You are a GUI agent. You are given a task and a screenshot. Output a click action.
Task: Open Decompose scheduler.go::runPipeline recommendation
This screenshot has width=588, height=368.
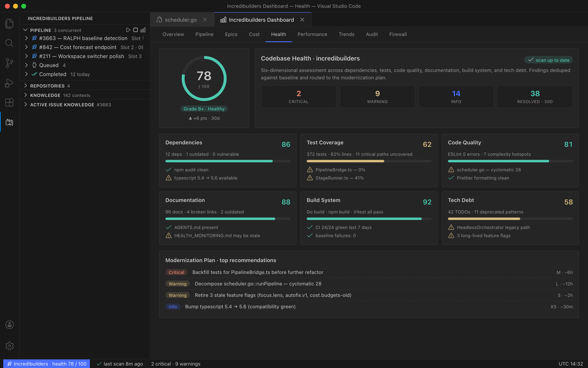pyautogui.click(x=369, y=284)
